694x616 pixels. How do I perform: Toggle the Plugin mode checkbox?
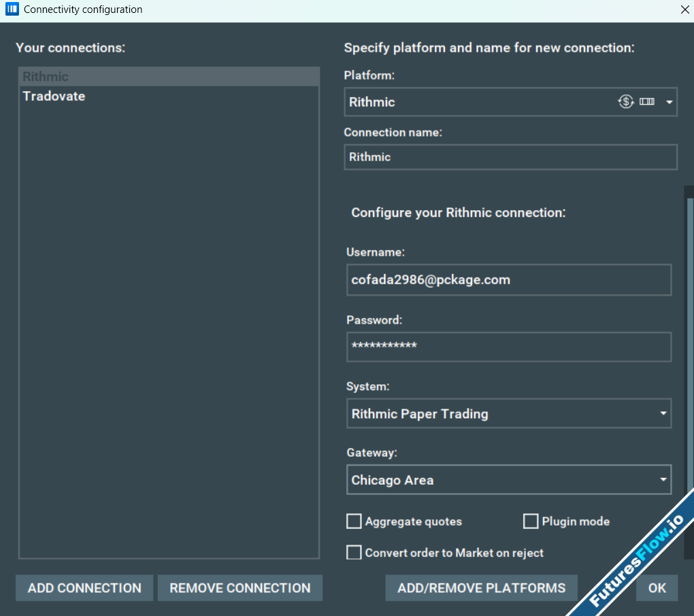click(531, 521)
